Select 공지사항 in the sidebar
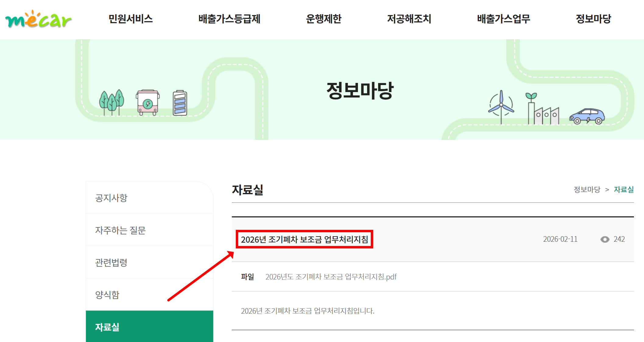The height and width of the screenshot is (342, 644). click(111, 198)
